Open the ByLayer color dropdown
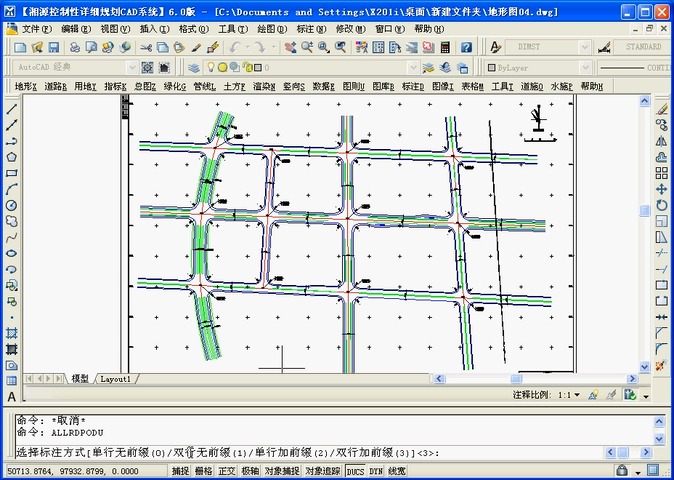The height and width of the screenshot is (480, 674). pos(585,67)
